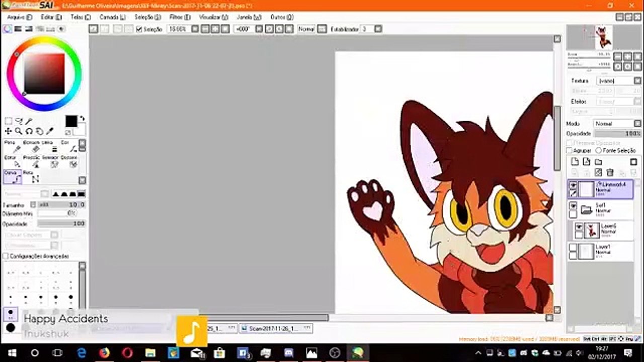Image resolution: width=644 pixels, height=362 pixels.
Task: Swap foreground and background colors
Action: coord(82,119)
